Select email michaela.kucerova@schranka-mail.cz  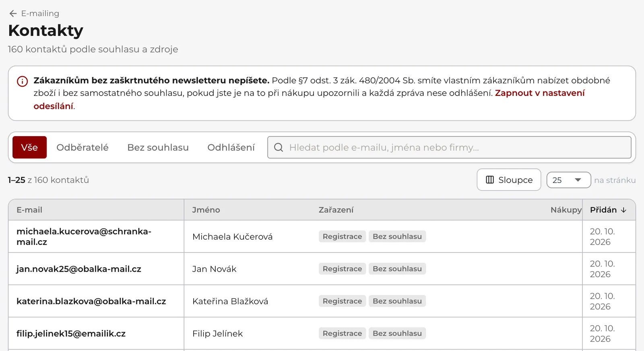click(x=84, y=237)
